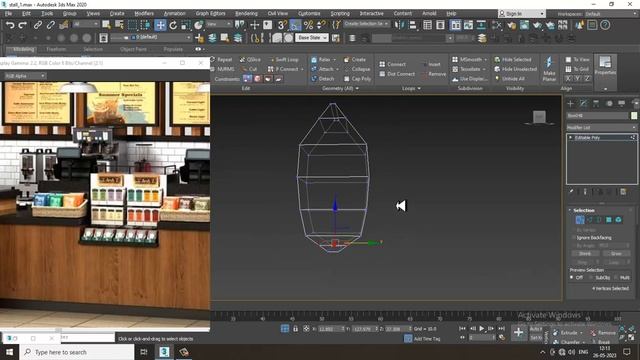Click the Select and Link chain icon

[38, 25]
